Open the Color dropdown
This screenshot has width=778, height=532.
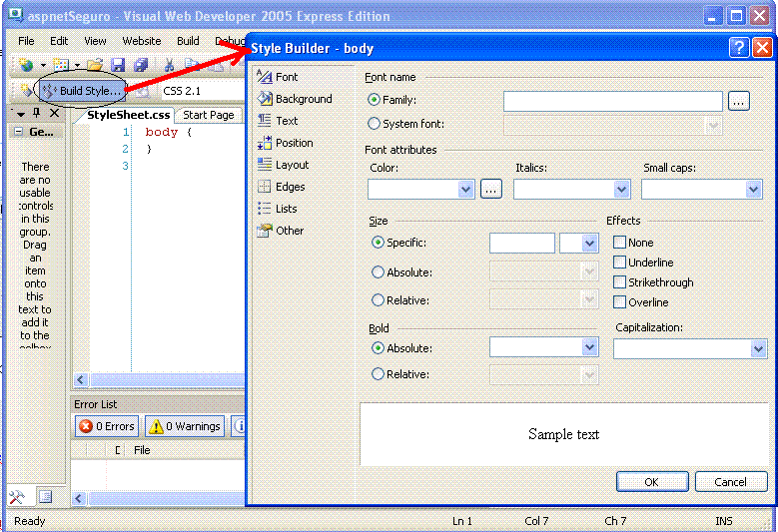(x=465, y=189)
